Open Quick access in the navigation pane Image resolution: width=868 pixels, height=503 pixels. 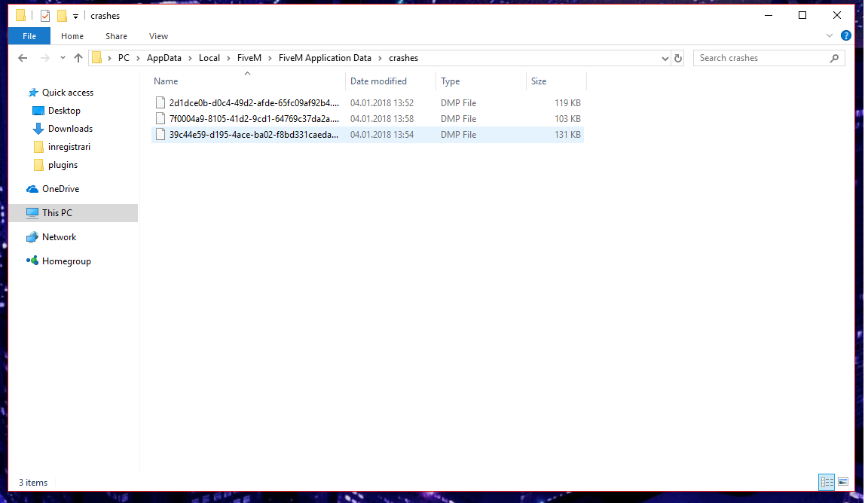[x=68, y=93]
